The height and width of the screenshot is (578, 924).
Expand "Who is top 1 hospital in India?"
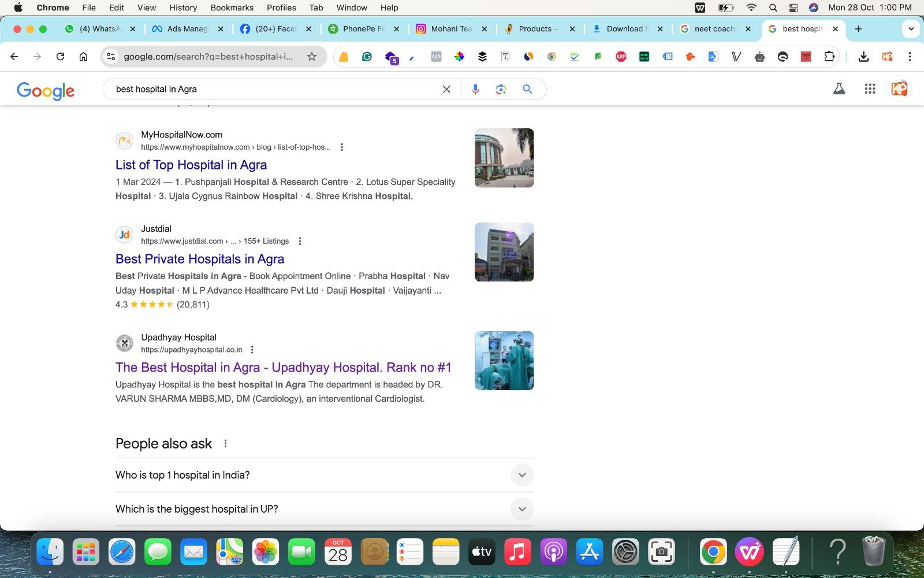(522, 475)
